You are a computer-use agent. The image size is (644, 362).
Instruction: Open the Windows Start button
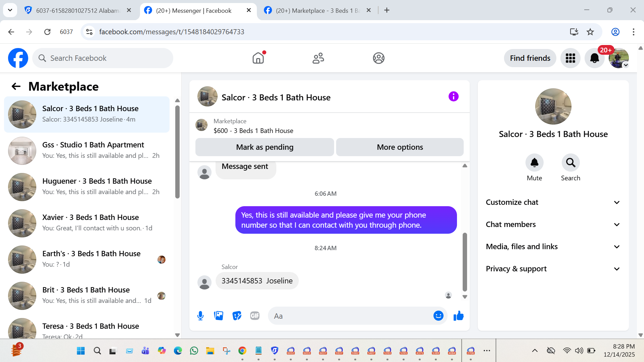coord(81,351)
